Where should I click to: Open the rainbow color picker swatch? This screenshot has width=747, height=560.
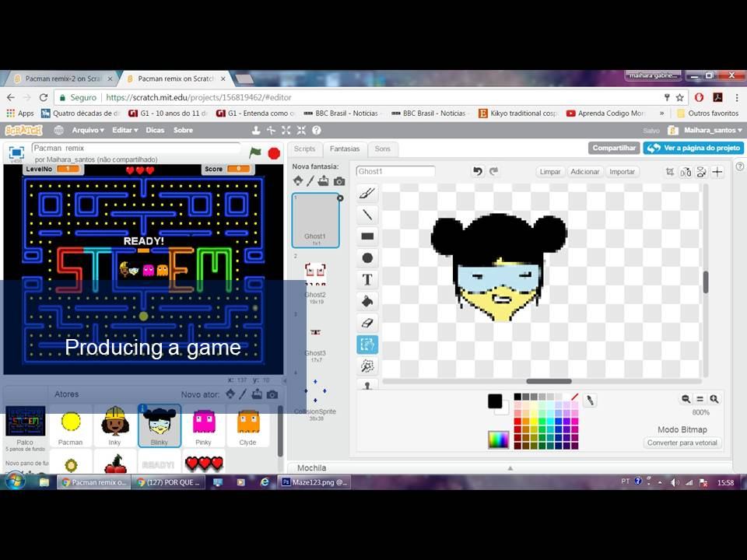498,439
